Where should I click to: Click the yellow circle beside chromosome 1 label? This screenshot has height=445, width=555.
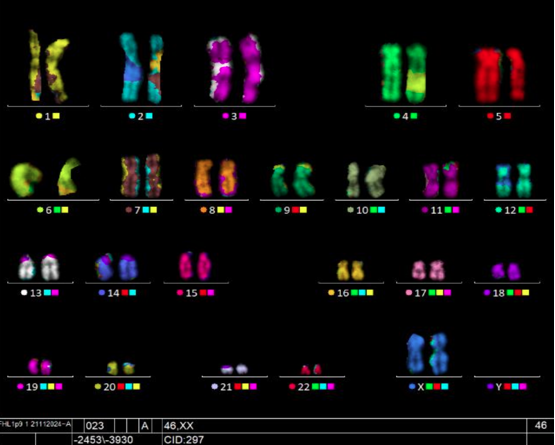click(x=39, y=116)
